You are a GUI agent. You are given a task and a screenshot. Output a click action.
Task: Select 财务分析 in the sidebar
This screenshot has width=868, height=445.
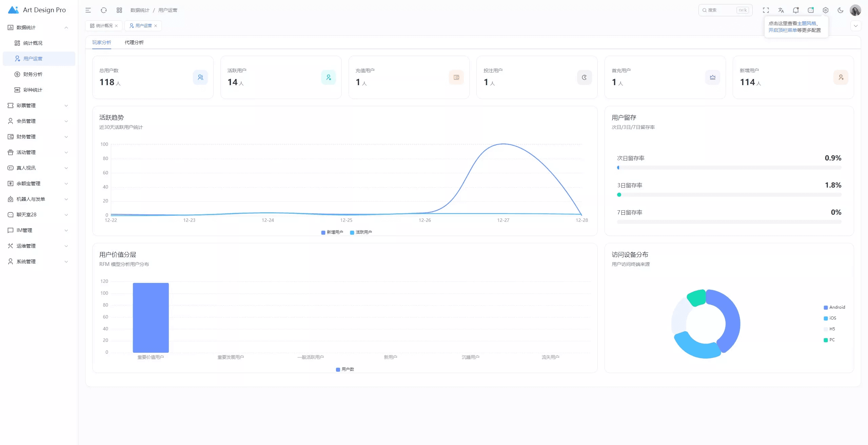[33, 74]
